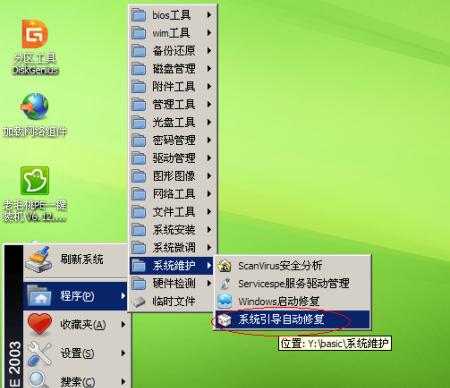Open the DiskGenius partition tool desktop icon
Screen dimensions: 450x388
(x=35, y=34)
